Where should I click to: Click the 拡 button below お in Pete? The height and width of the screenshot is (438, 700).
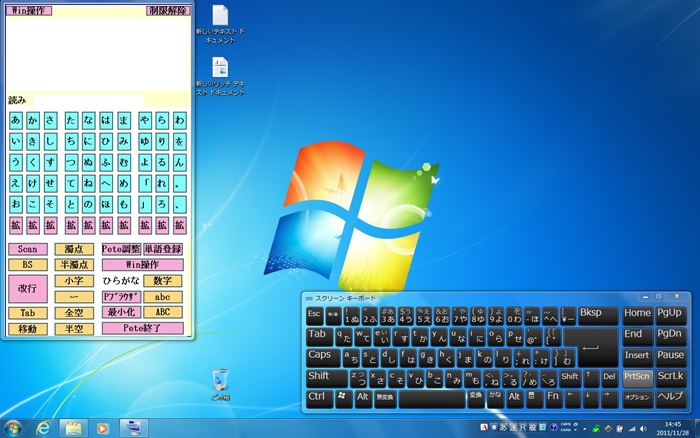pyautogui.click(x=16, y=225)
